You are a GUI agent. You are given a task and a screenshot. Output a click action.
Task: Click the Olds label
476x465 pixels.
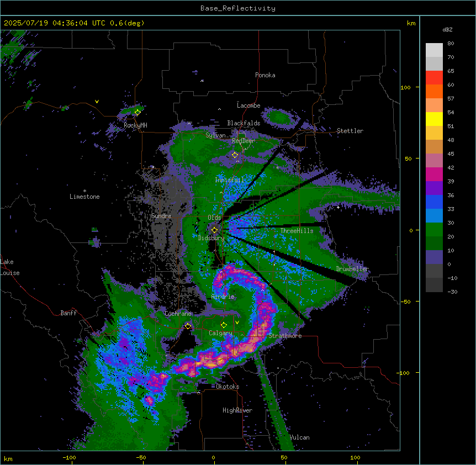tap(214, 218)
